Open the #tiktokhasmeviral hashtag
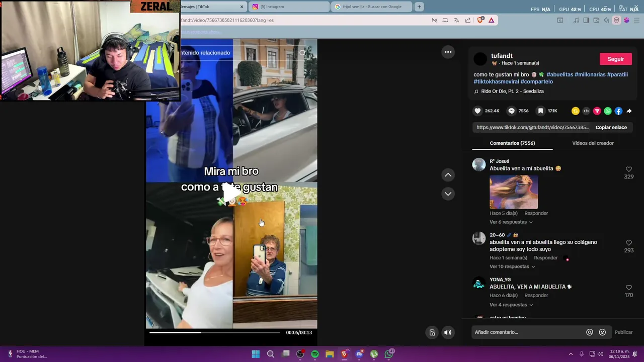Viewport: 644px width, 362px height. click(496, 81)
